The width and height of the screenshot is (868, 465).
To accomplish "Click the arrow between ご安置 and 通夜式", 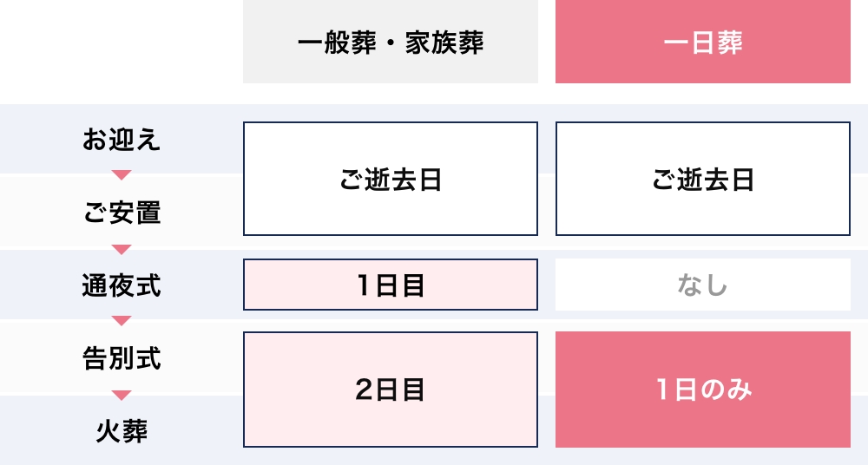I will [122, 250].
